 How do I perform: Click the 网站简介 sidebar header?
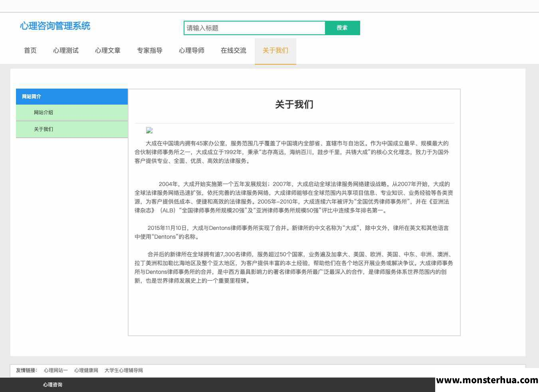pos(72,97)
